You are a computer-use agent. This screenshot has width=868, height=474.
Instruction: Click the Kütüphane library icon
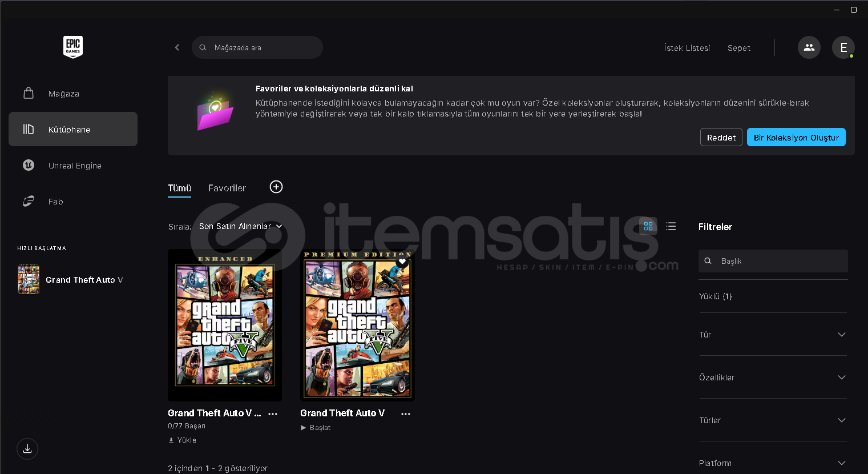[29, 129]
